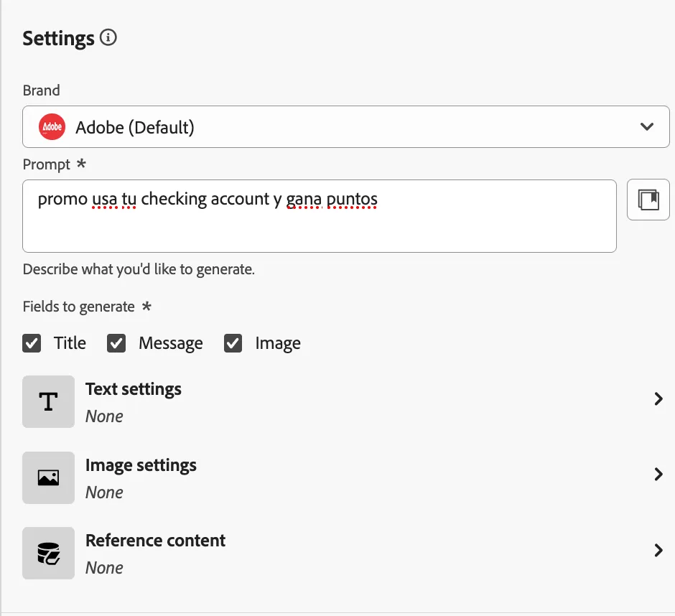Click the Image settings label
675x616 pixels.
141,465
